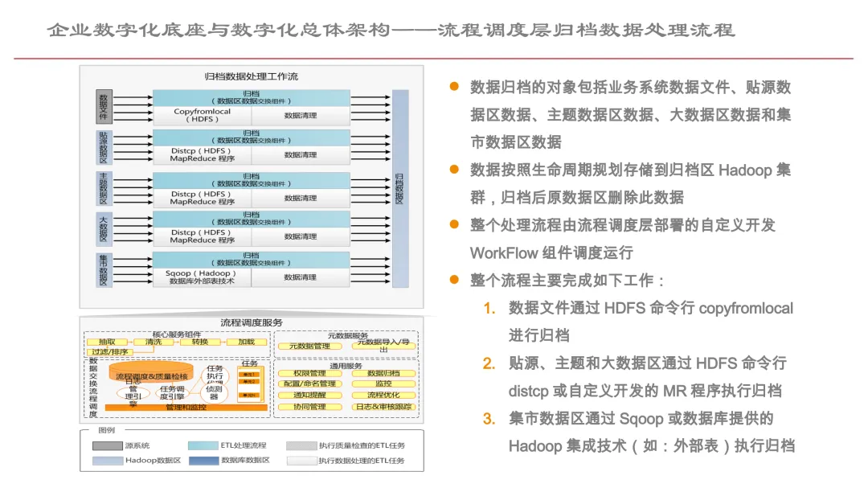
Task: Click the 任务调度引擎 ellipse
Action: coord(172,393)
